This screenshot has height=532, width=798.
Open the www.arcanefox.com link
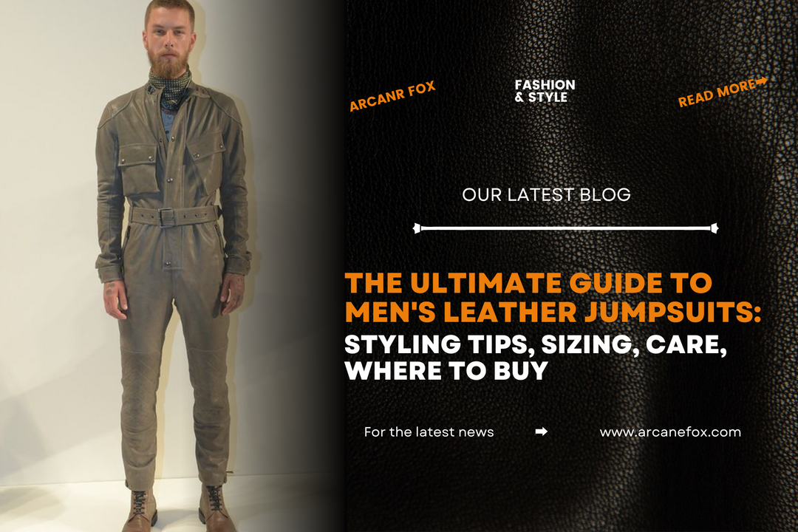tap(670, 432)
